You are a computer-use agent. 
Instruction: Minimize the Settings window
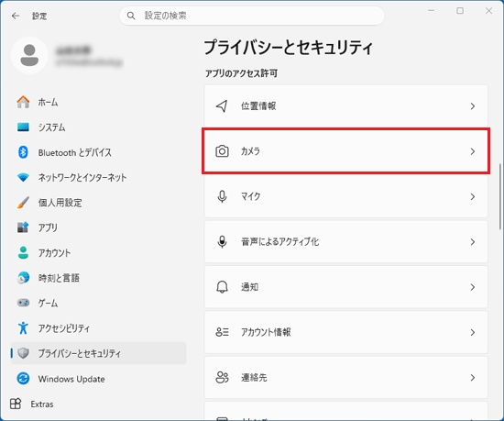tap(432, 11)
